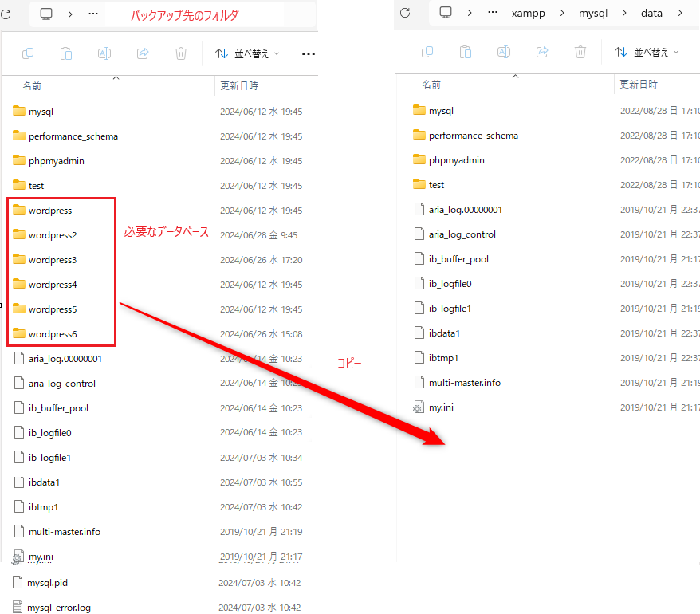Viewport: 700px width, 614px height.
Task: Click the delete trash icon in right toolbar
Action: click(580, 52)
